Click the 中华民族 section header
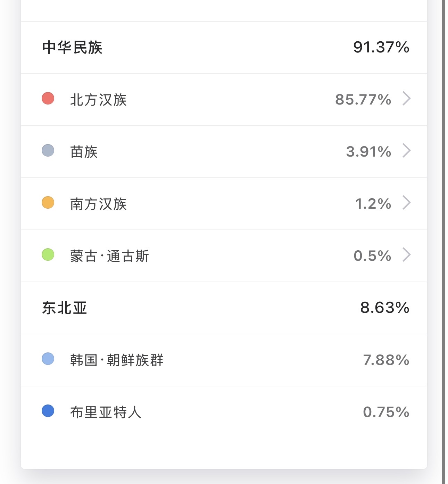The image size is (448, 484). tap(72, 47)
